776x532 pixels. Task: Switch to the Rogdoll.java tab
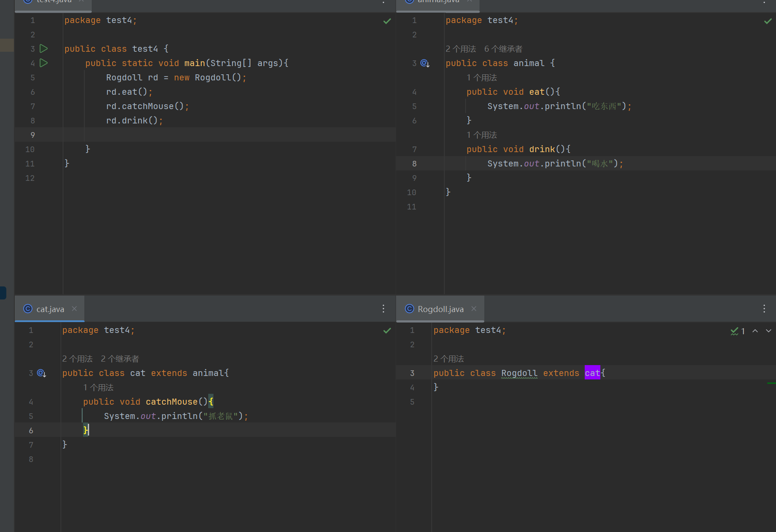(440, 309)
